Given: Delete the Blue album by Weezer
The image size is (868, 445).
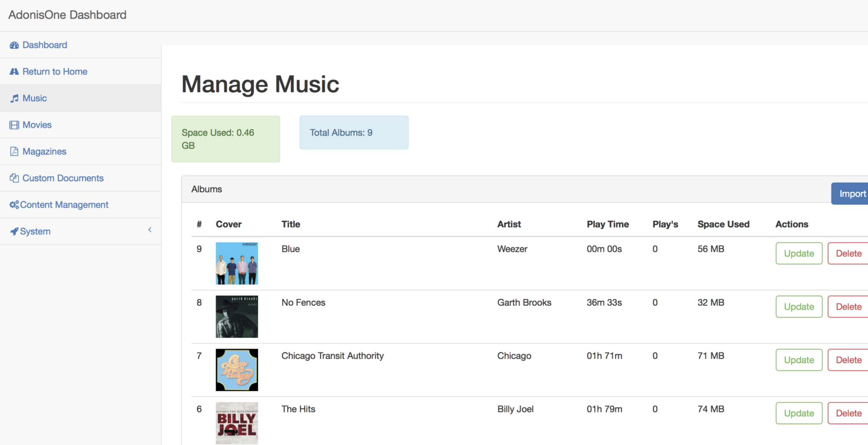Looking at the screenshot, I should (848, 253).
